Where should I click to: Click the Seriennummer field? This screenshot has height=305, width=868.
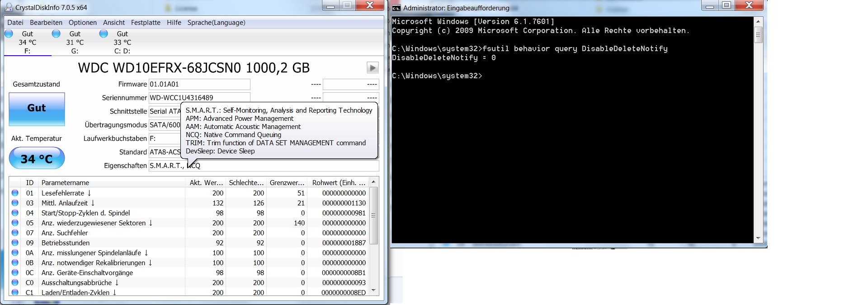(199, 97)
